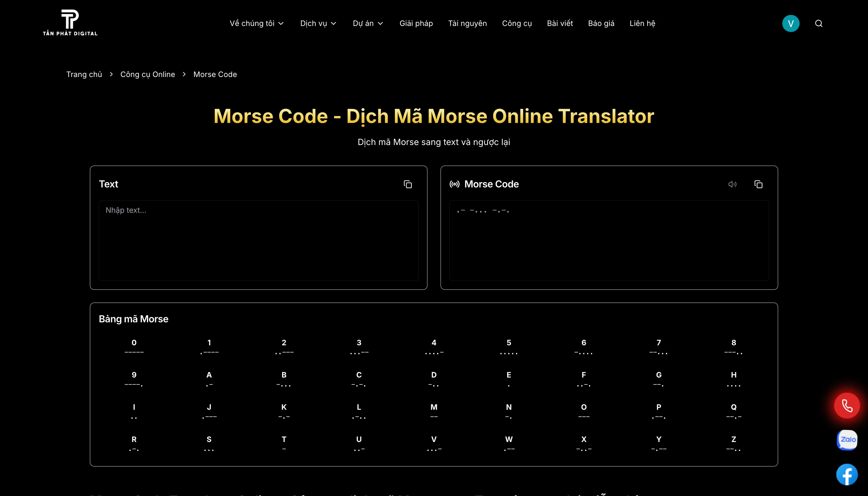
Task: Click the V avatar circle
Action: pos(791,23)
